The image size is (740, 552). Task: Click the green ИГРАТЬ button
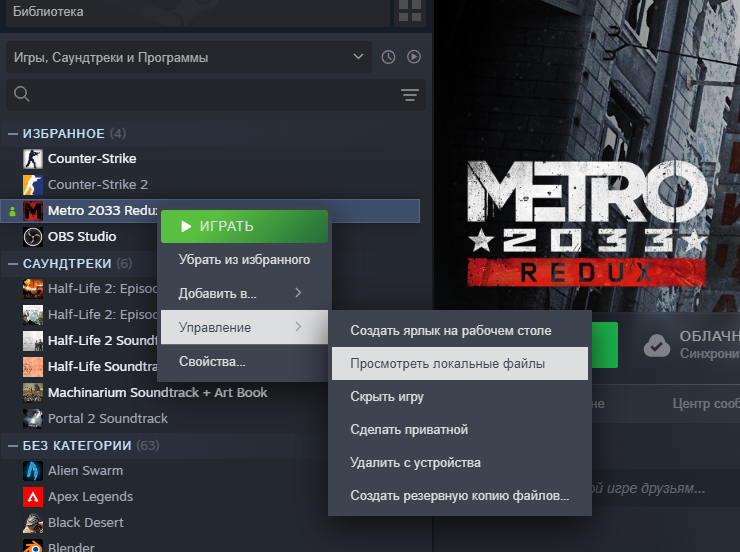(244, 226)
